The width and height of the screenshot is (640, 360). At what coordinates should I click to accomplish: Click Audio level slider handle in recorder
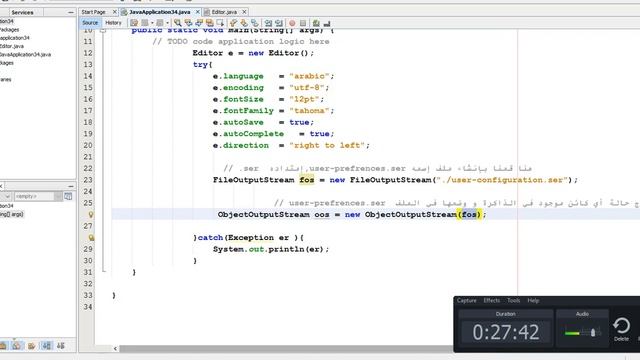[x=593, y=333]
